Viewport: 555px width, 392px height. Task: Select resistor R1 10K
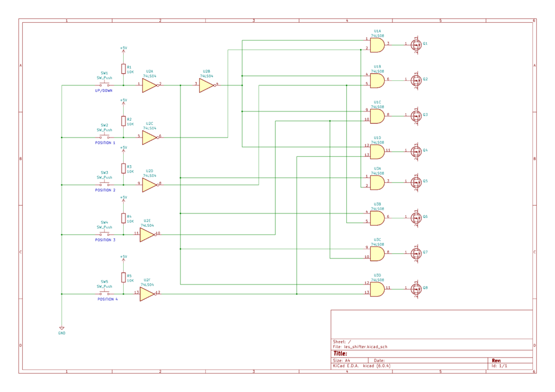[x=124, y=69]
